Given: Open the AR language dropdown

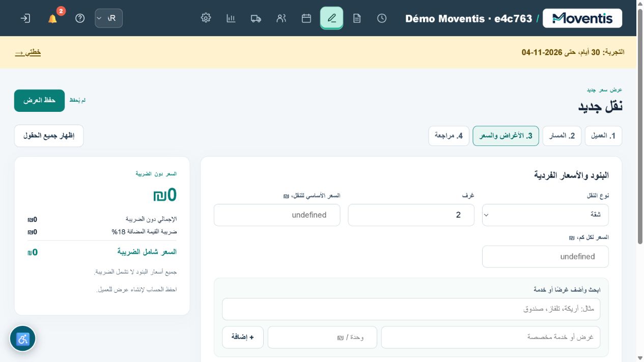Looking at the screenshot, I should click(x=108, y=18).
